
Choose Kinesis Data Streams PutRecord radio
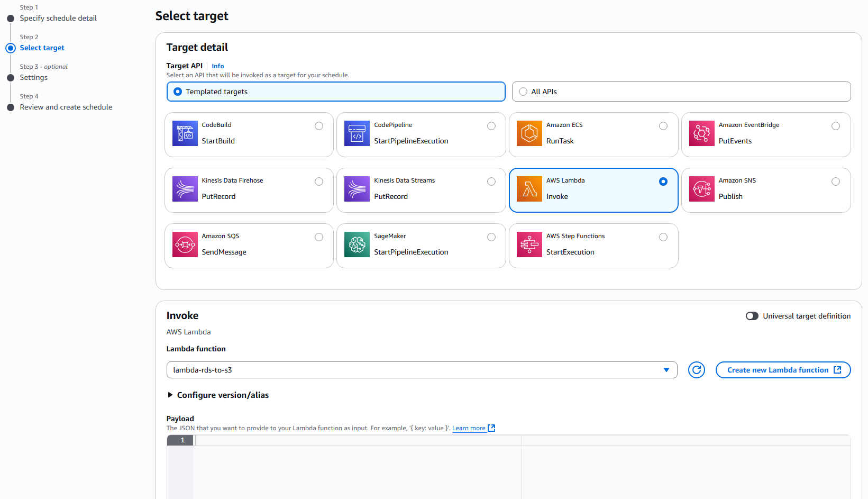491,182
